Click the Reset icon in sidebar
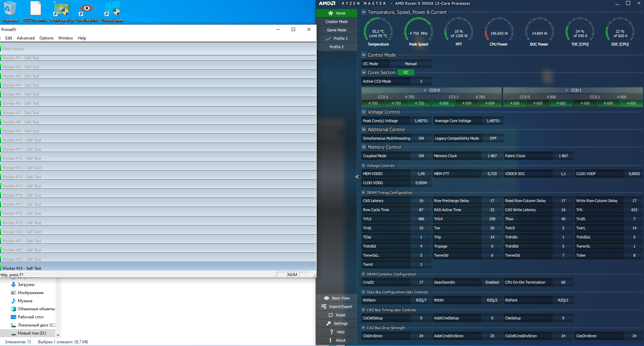This screenshot has width=644, height=346. [x=330, y=315]
